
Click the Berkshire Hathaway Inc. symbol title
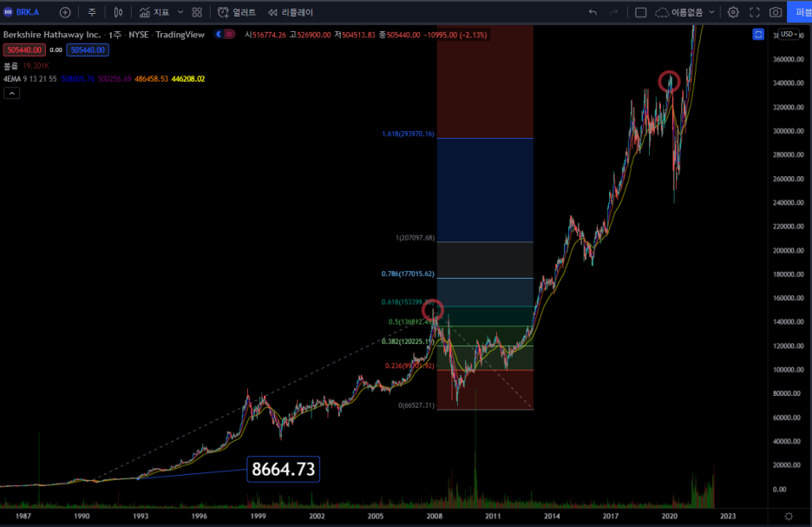[52, 35]
